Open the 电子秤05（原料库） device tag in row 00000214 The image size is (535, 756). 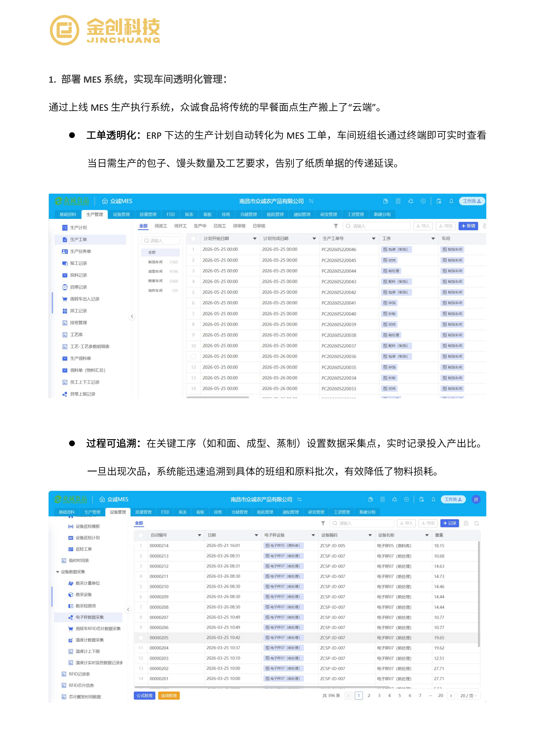coord(283,546)
